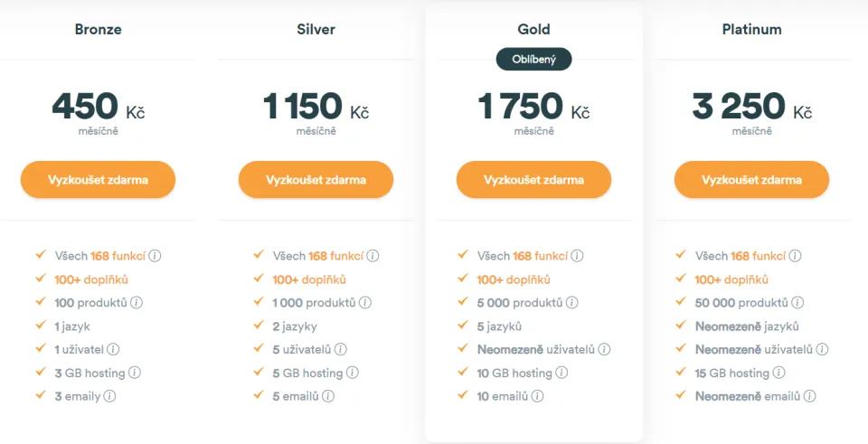Click 100+ doplňků link in Silver plan
Viewport: 868px width, 444px height.
tap(309, 279)
